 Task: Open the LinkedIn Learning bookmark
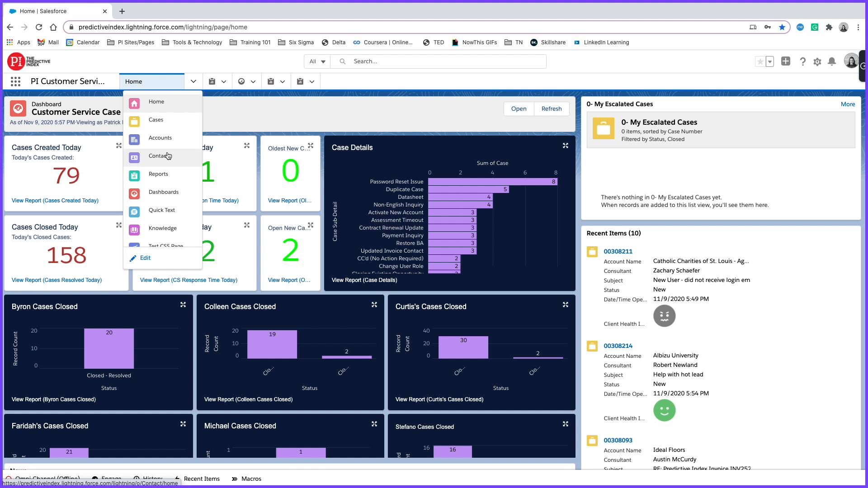pos(602,42)
